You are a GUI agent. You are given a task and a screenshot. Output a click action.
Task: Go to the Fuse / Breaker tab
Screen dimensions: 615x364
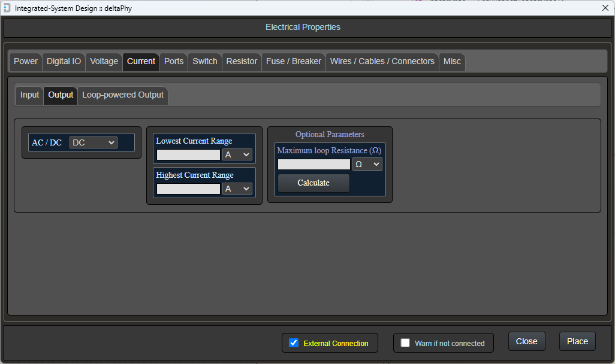tap(294, 62)
